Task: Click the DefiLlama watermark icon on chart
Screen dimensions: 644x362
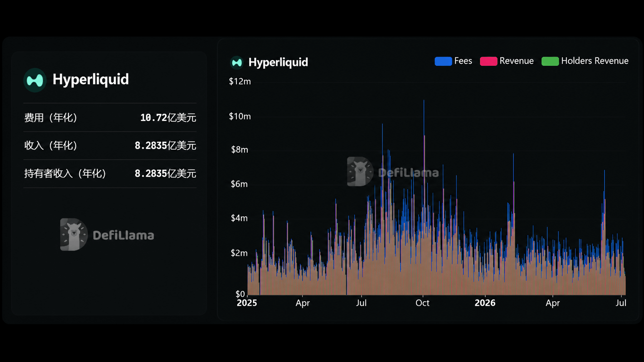Action: (x=360, y=172)
